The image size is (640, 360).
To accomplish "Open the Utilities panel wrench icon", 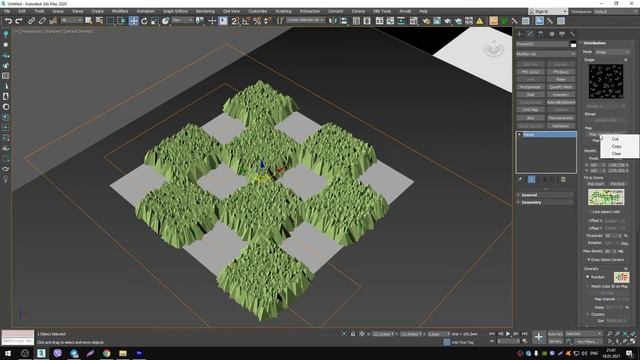I will pyautogui.click(x=573, y=34).
